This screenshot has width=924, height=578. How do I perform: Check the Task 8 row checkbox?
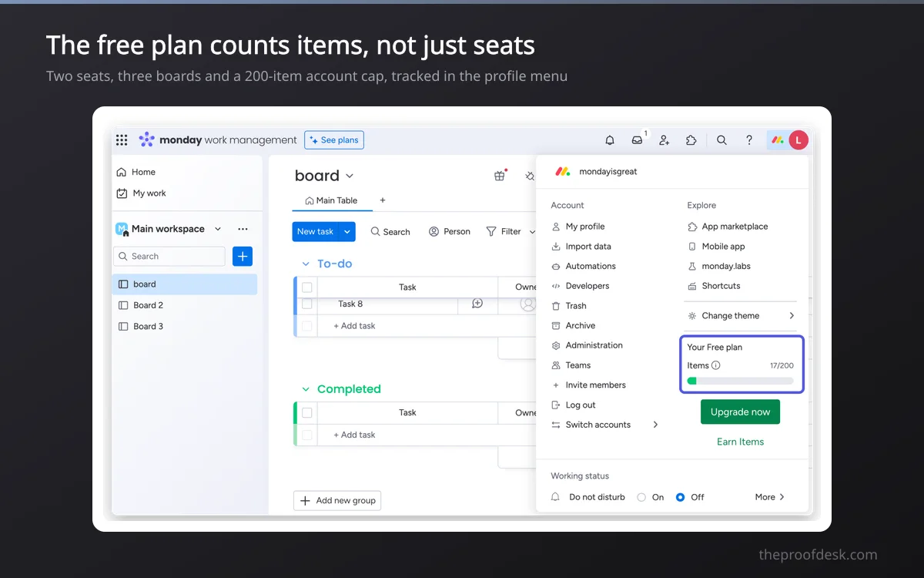(307, 304)
